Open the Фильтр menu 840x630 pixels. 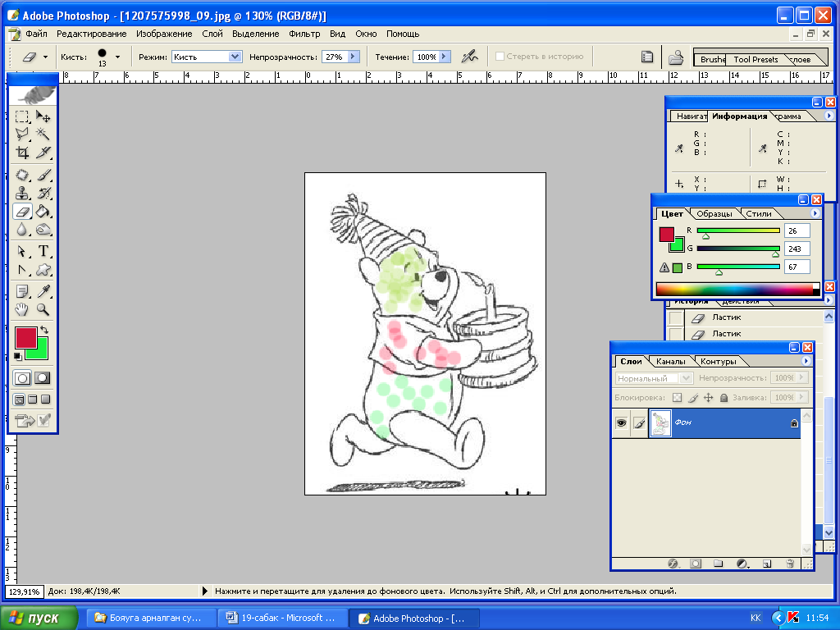[304, 34]
